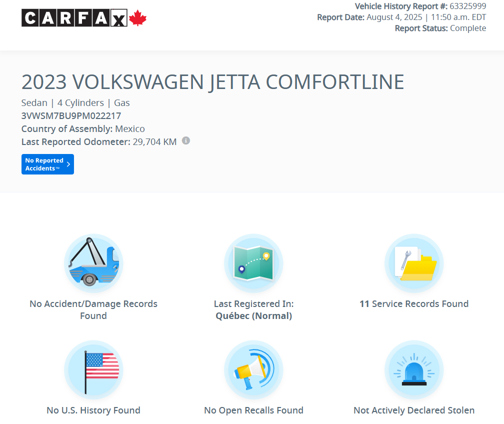Open Last Registered In Québec link

click(x=253, y=309)
